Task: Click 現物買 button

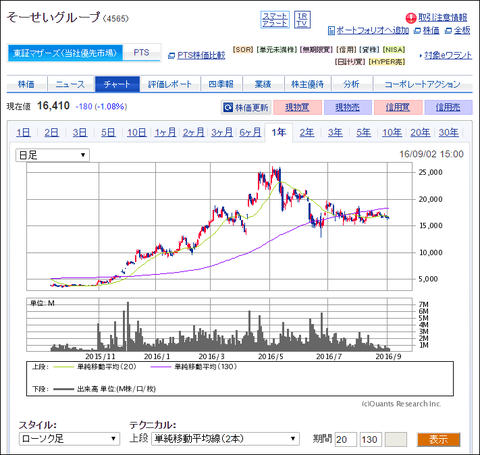Action: point(297,107)
